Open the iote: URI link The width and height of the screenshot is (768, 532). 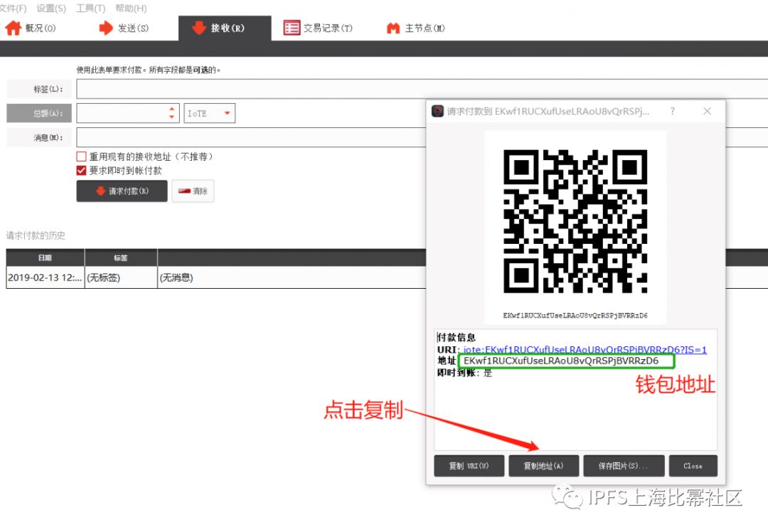pos(585,350)
